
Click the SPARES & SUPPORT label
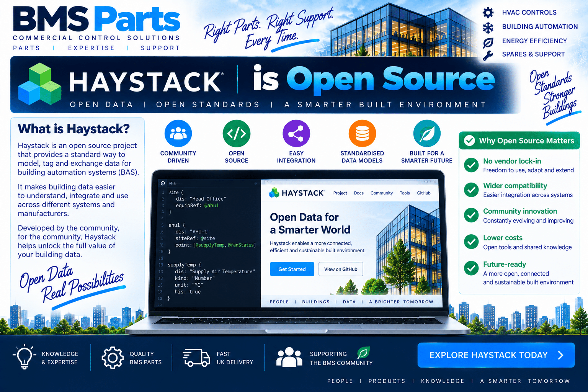534,54
